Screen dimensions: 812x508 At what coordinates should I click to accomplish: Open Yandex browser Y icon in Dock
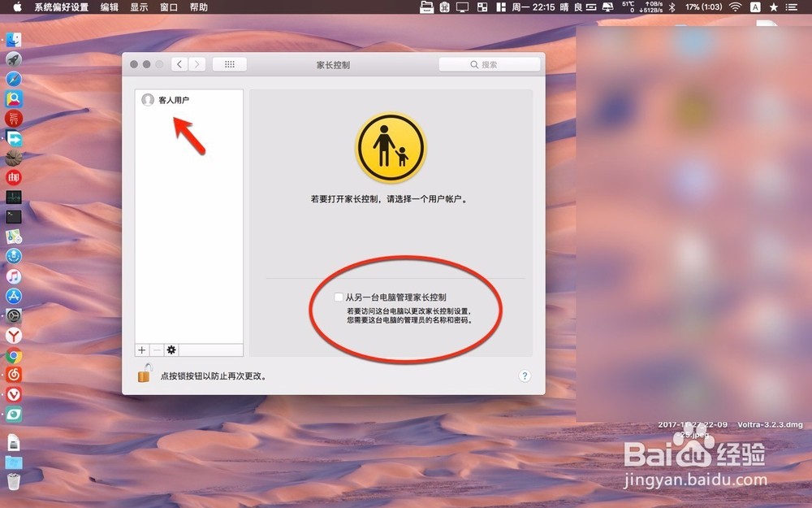coord(14,336)
